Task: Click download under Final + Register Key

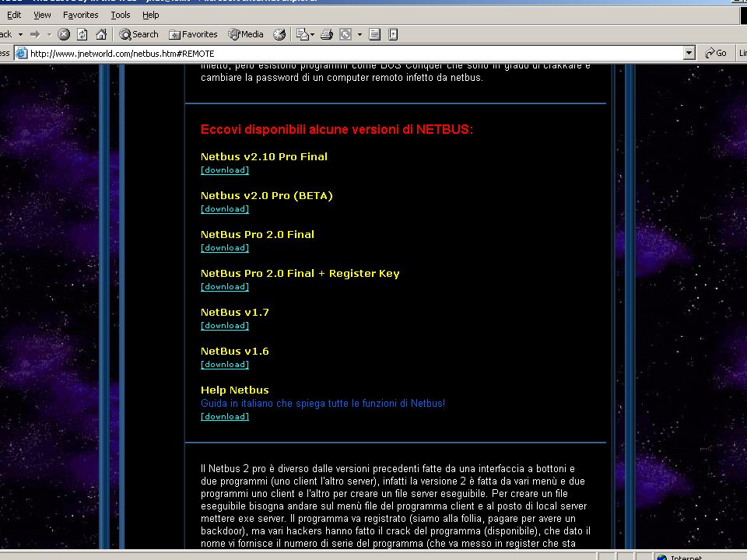Action: [x=225, y=287]
